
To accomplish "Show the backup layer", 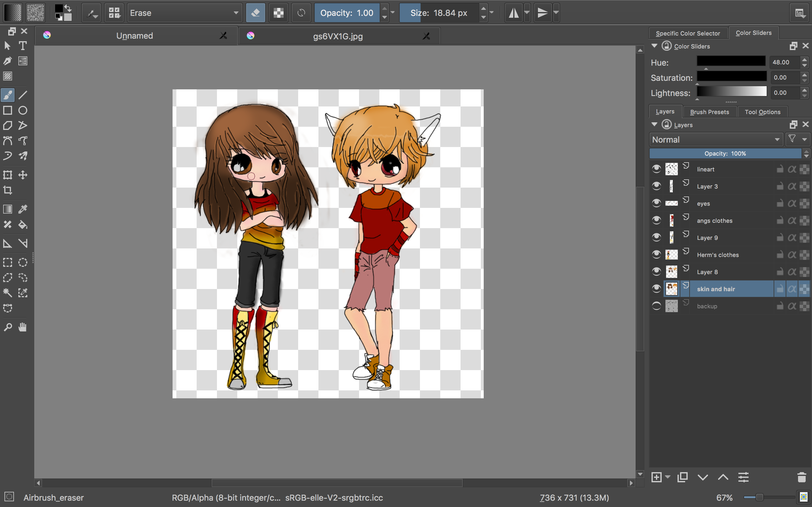I will pyautogui.click(x=656, y=306).
